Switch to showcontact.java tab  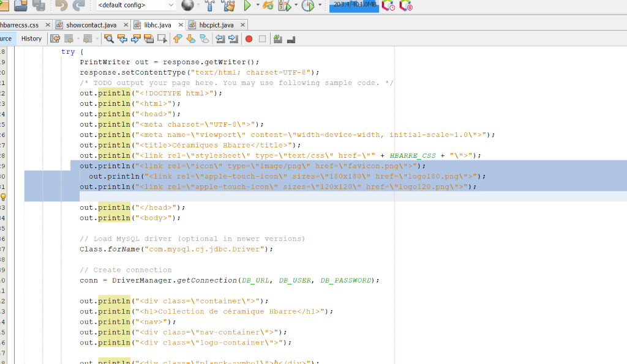click(x=91, y=25)
